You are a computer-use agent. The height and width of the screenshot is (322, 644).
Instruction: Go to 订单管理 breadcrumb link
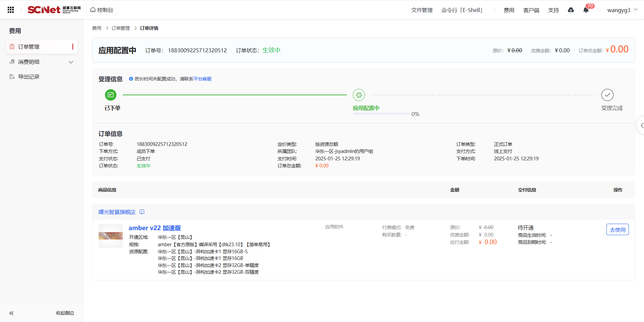pos(121,28)
